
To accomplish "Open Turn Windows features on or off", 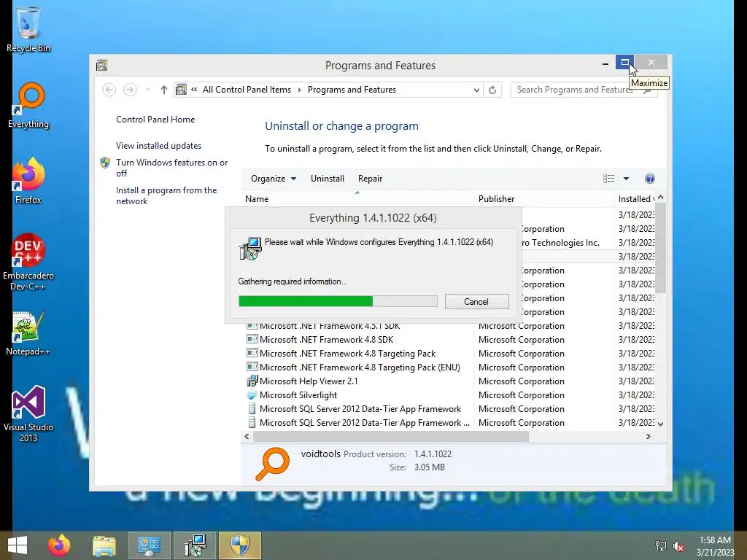I will 172,168.
